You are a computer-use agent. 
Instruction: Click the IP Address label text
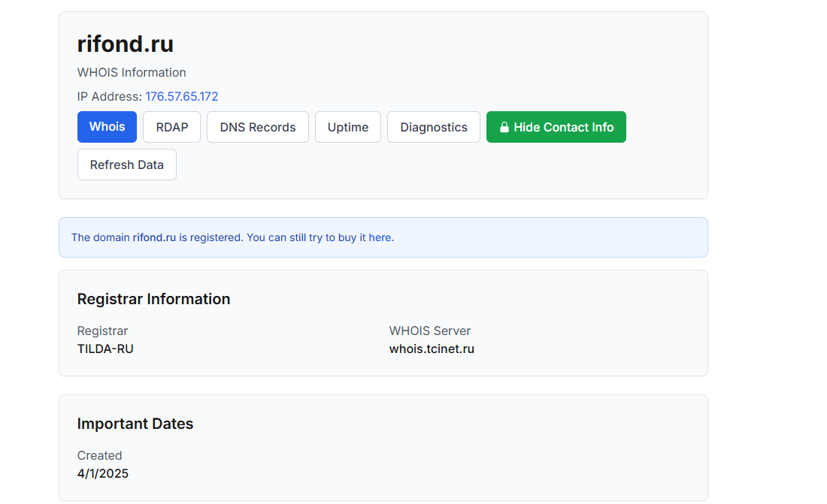point(109,96)
